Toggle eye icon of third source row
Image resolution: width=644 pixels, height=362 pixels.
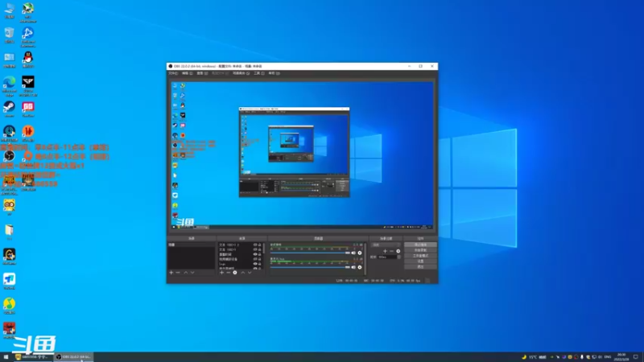click(x=255, y=254)
